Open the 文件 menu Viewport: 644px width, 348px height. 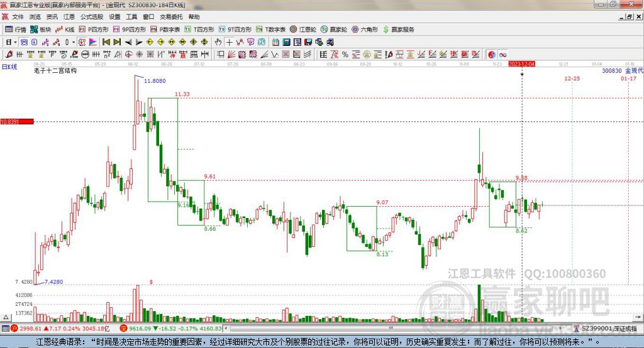point(18,17)
